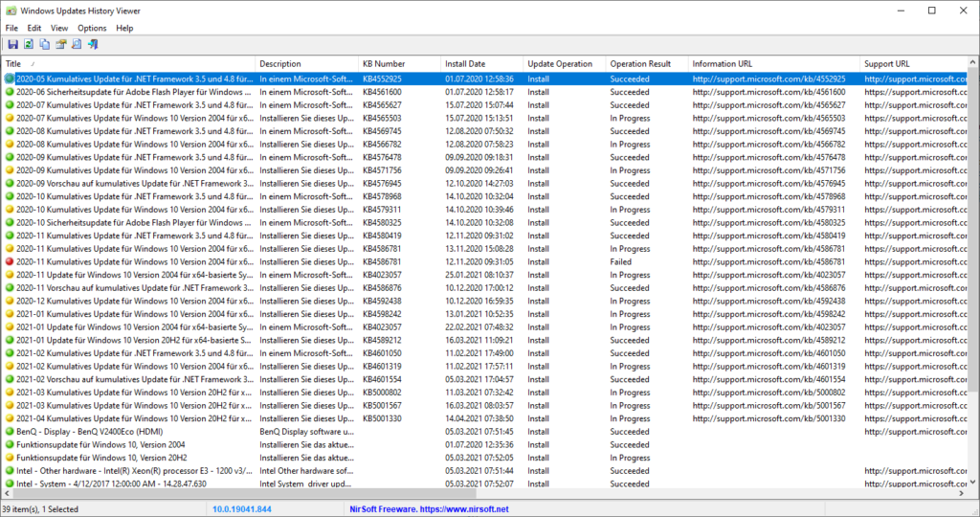Click the Exit toolbar icon

pos(93,44)
